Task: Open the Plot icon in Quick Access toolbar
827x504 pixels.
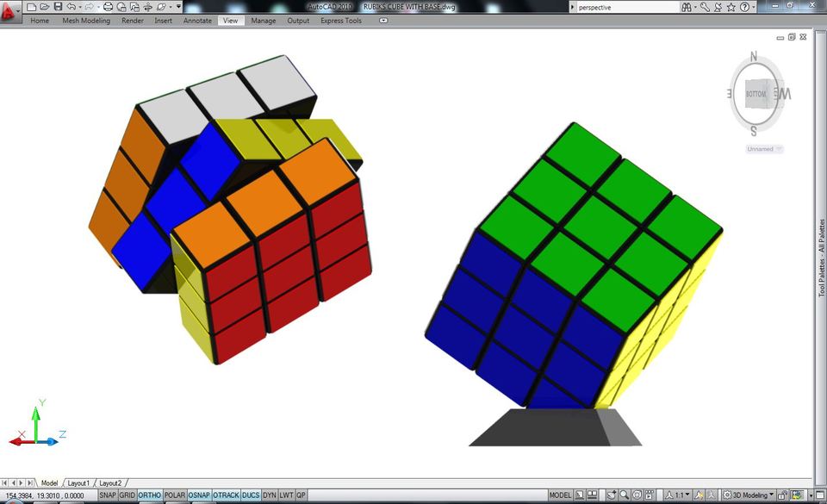Action: point(108,7)
